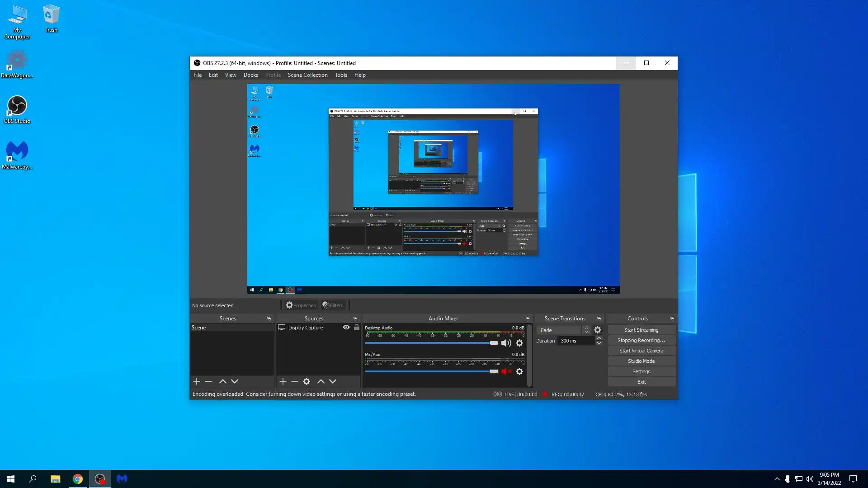The image size is (868, 488).
Task: Click Start Streaming button
Action: click(x=641, y=330)
